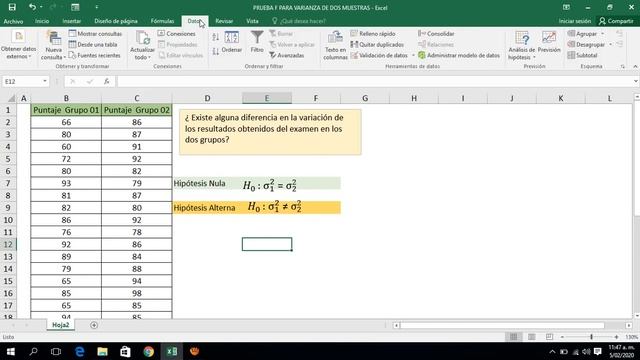Screen dimensions: 640x360
Task: Click the horizontal scrollbar
Action: (502, 325)
